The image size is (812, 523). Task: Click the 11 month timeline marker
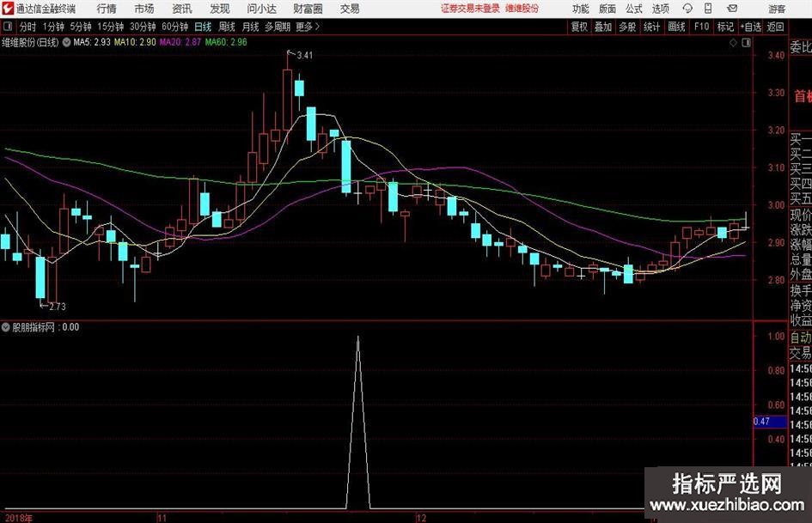point(162,518)
